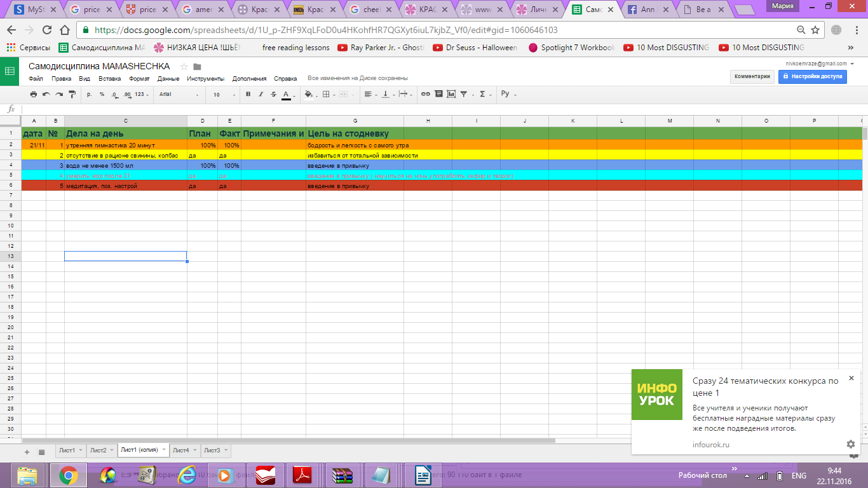Format as currency (р.) button
Viewport: 868px width, 488px height.
[x=89, y=94]
